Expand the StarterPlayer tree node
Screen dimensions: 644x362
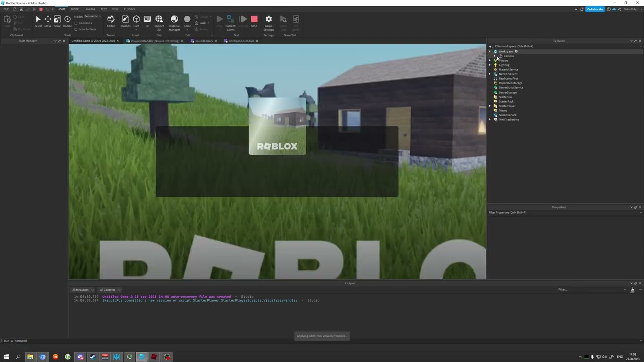point(490,106)
